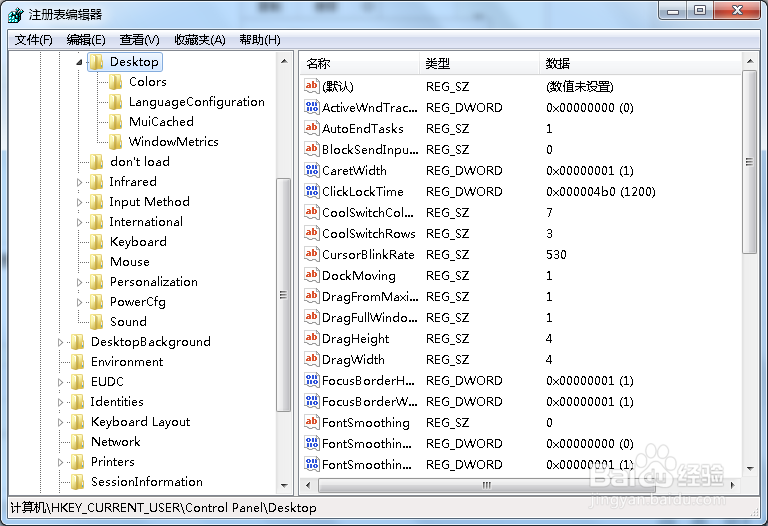Open the 帮助(H) menu
Image resolution: width=768 pixels, height=526 pixels.
pyautogui.click(x=260, y=40)
